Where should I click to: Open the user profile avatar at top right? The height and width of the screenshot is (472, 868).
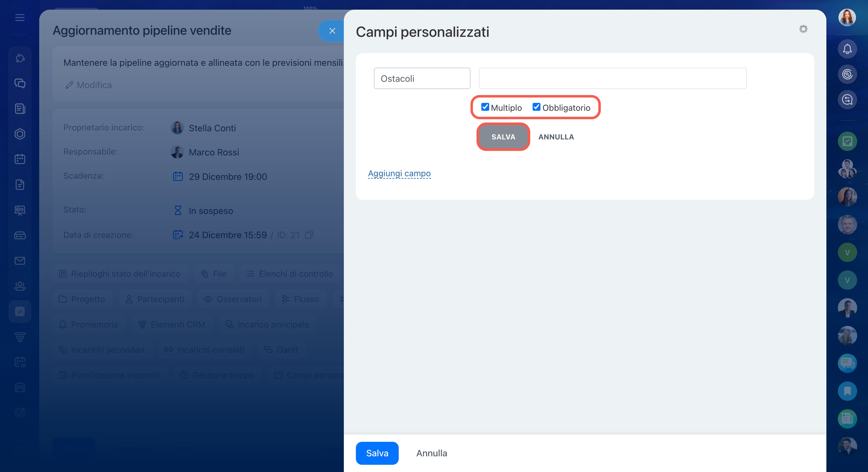(x=847, y=18)
